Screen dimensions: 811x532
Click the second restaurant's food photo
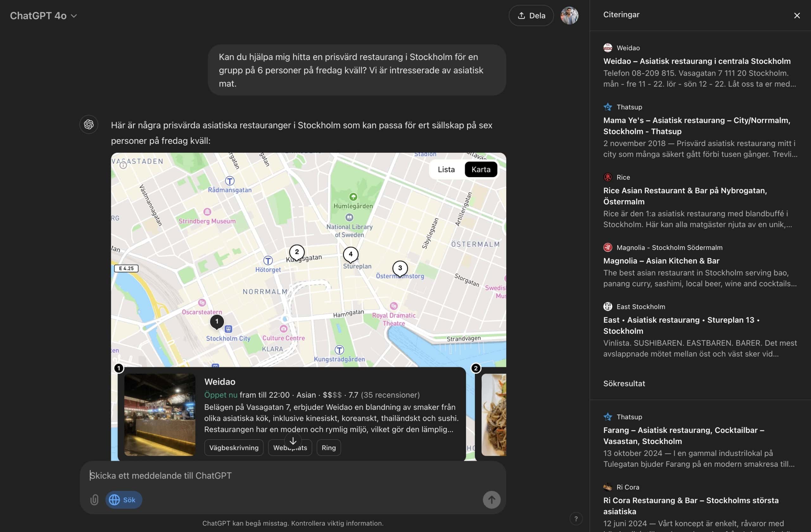point(494,415)
